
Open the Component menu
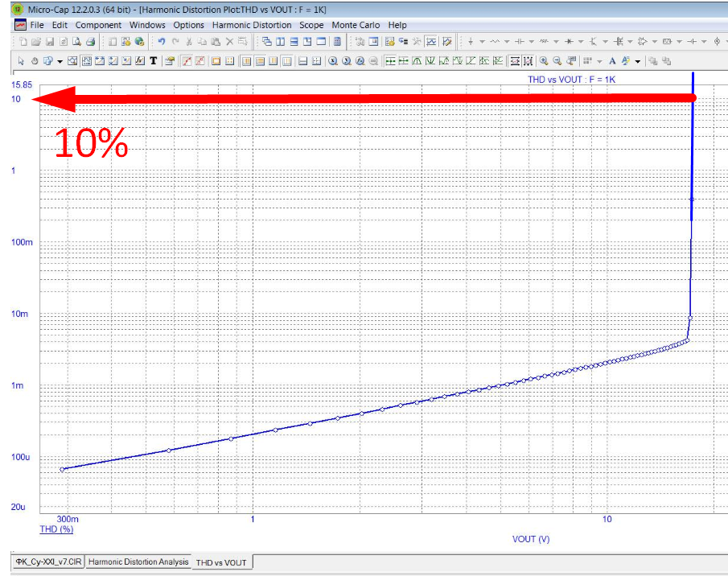[98, 25]
